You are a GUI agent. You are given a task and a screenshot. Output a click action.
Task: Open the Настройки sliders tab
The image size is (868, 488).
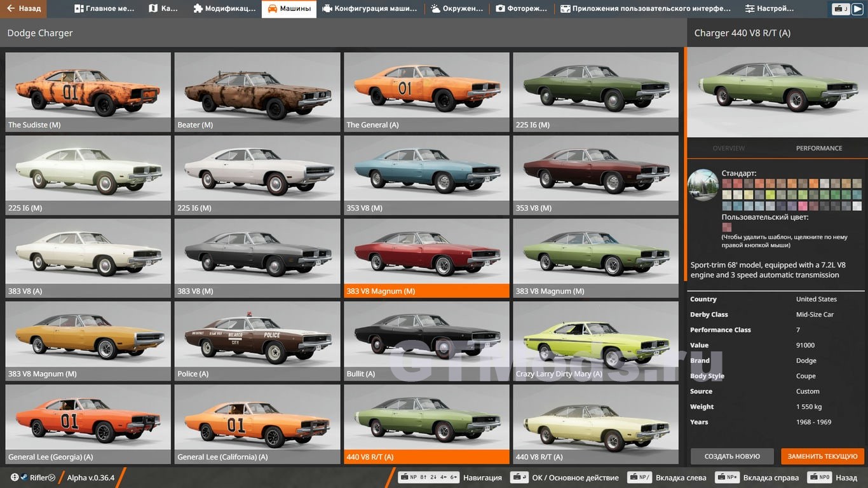tap(770, 9)
